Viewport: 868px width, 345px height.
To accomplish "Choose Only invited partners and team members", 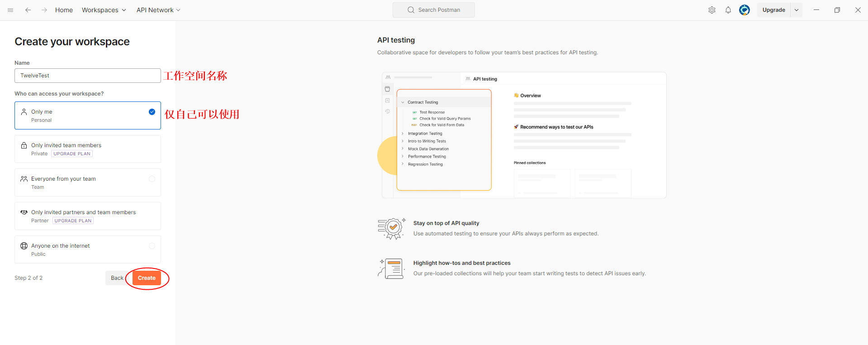I will tap(88, 216).
